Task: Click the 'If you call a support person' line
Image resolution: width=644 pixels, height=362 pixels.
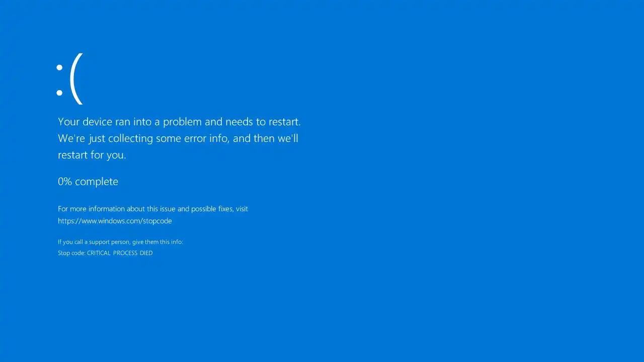Action: point(120,242)
